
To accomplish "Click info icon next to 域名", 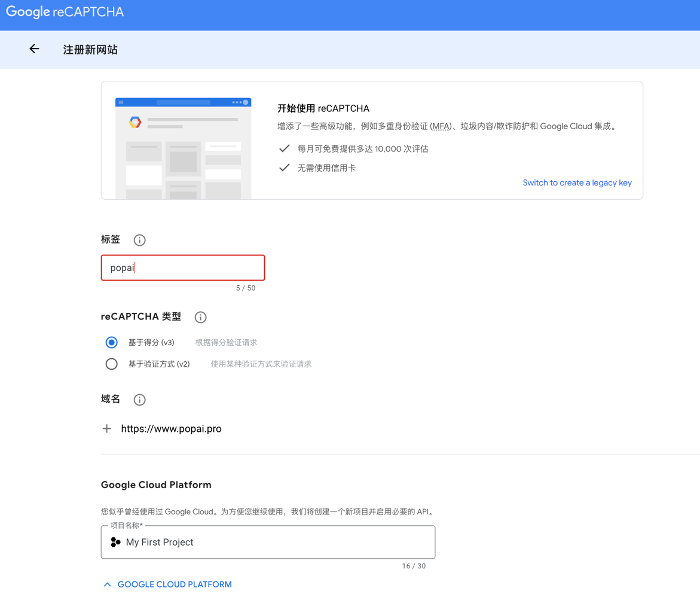I will pyautogui.click(x=139, y=400).
